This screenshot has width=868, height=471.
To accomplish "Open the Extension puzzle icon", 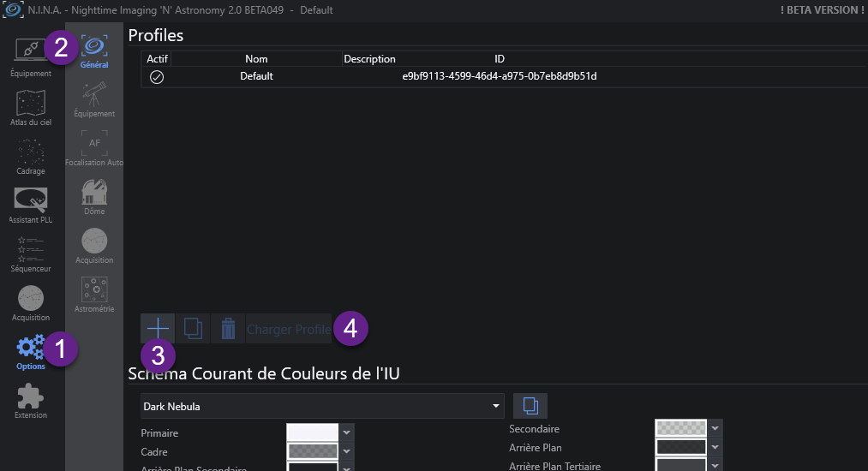I will point(31,402).
